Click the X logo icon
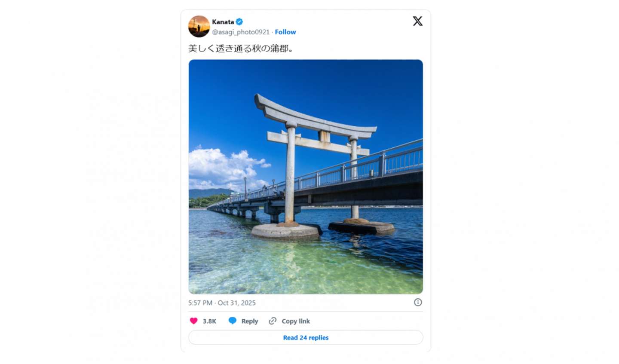Screen dimensions: 619x364 [417, 21]
